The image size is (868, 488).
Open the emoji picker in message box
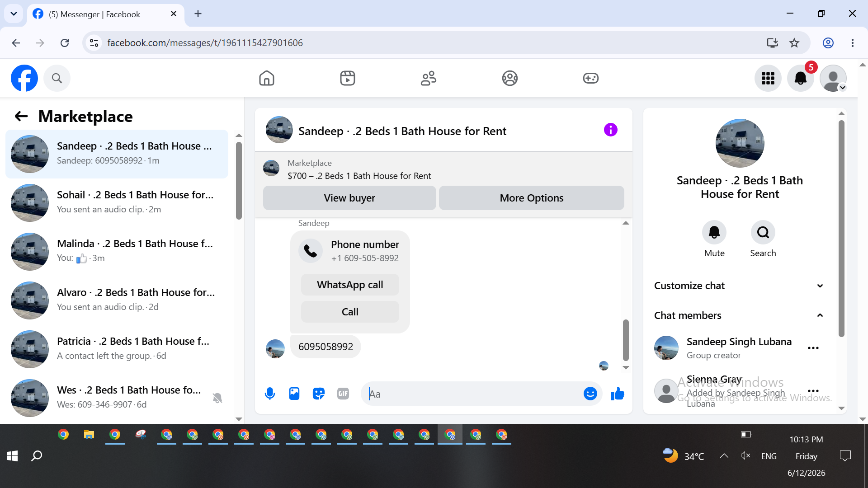point(590,394)
